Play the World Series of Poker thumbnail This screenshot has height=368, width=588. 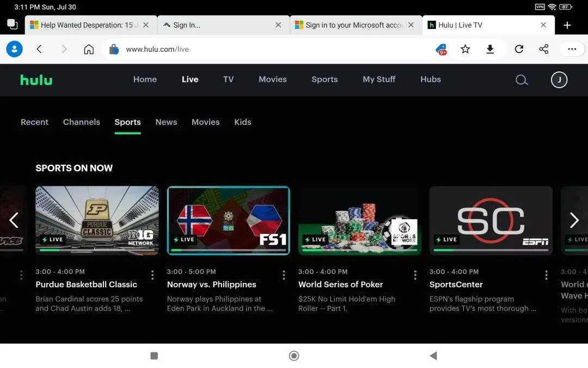click(360, 220)
